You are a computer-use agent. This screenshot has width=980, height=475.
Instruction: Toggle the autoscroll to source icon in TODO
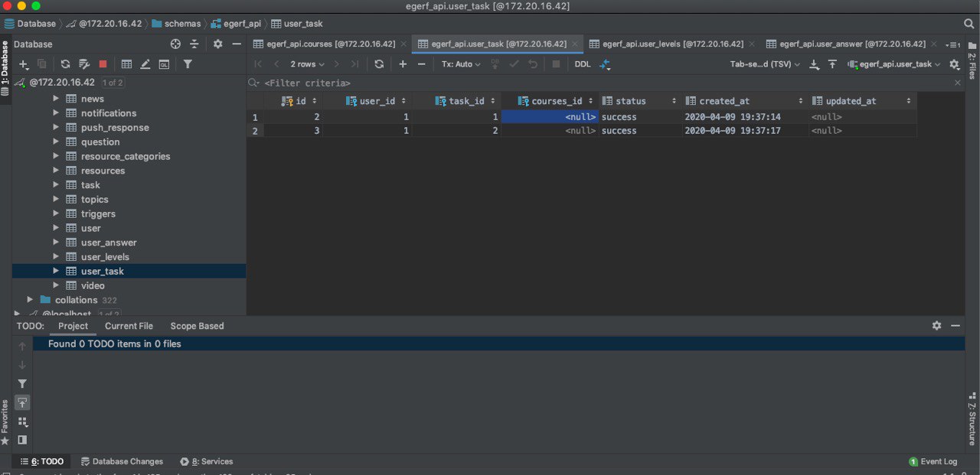point(22,403)
